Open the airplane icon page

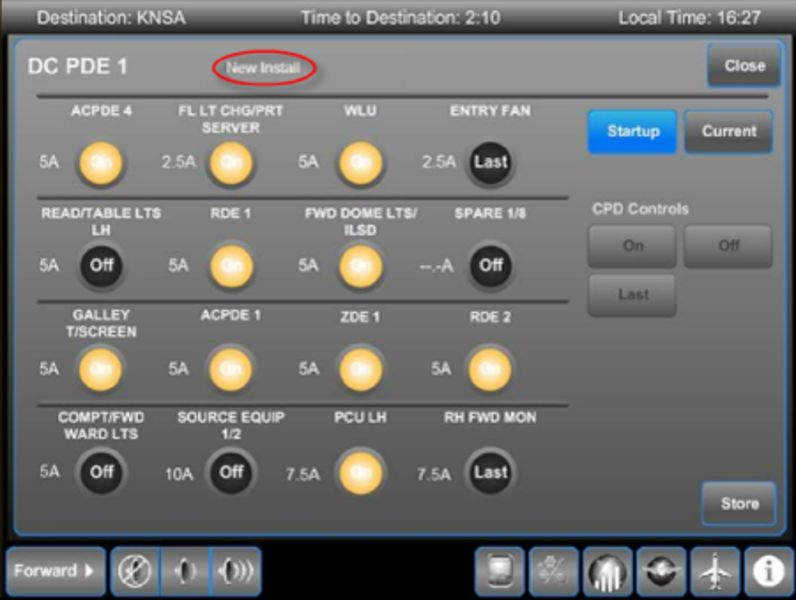point(715,571)
